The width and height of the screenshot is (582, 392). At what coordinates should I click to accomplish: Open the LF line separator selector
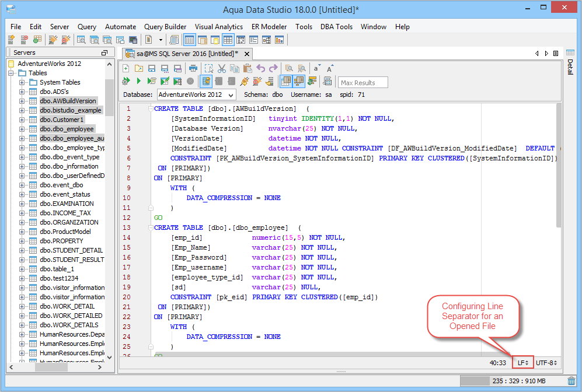(x=523, y=363)
